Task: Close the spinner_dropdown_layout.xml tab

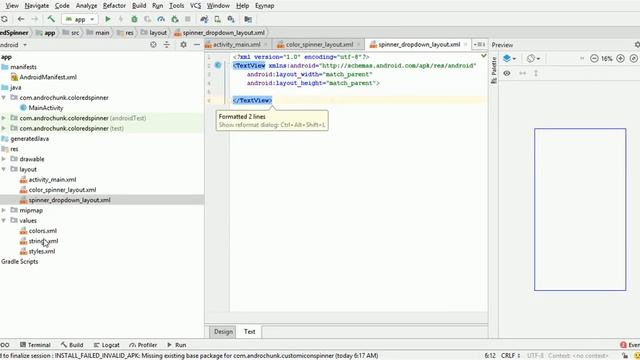Action: (x=465, y=44)
